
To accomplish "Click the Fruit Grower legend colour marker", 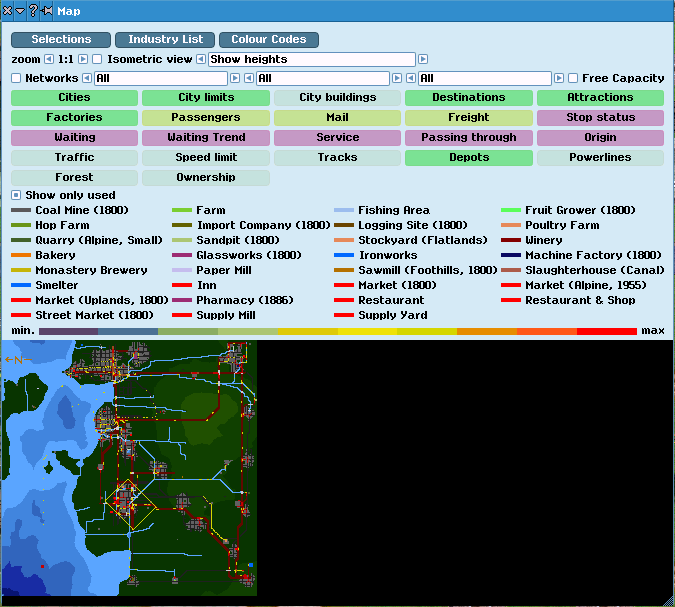I will [x=510, y=211].
